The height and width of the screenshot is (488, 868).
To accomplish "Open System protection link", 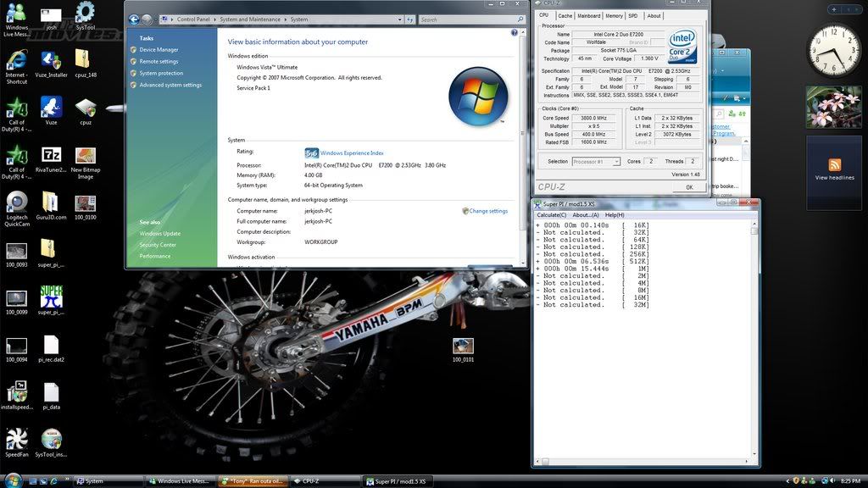I will pos(161,73).
